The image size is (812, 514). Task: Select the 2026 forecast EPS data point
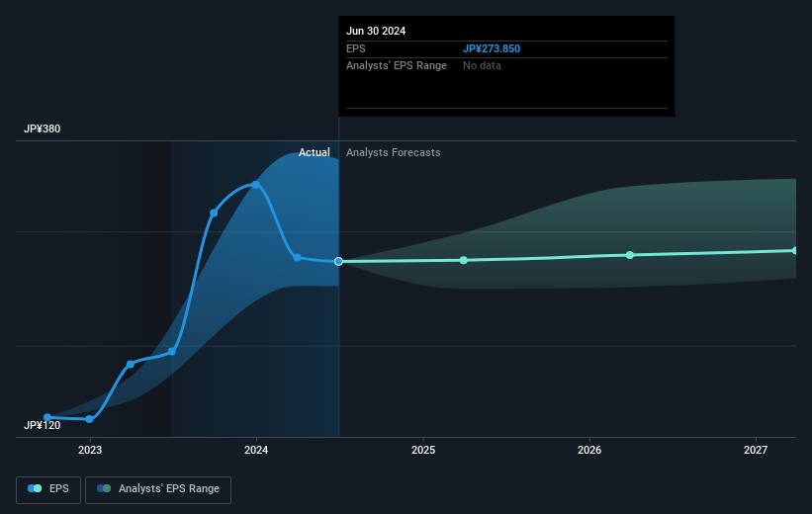point(630,255)
